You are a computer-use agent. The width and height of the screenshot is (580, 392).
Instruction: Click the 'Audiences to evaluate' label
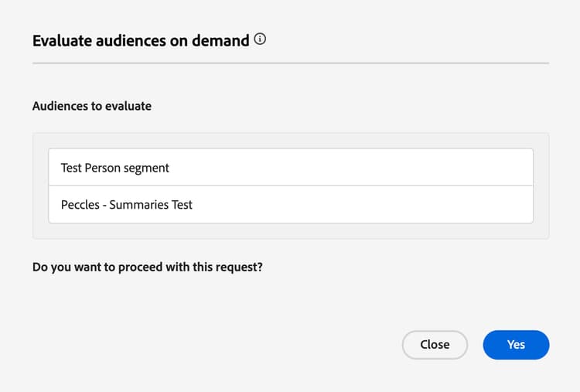tap(92, 106)
